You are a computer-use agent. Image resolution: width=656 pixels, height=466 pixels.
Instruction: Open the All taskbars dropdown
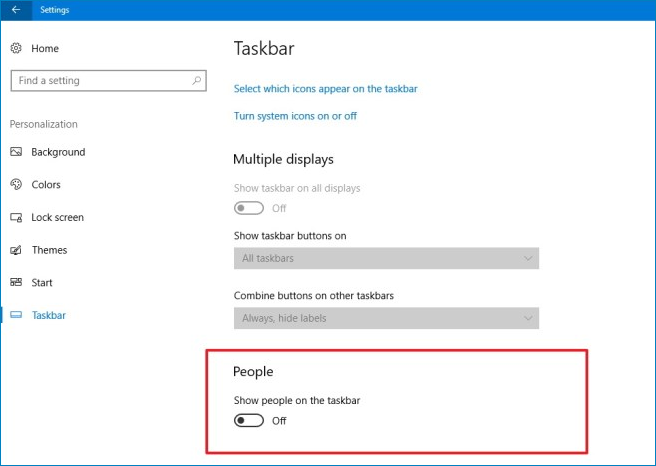click(386, 258)
